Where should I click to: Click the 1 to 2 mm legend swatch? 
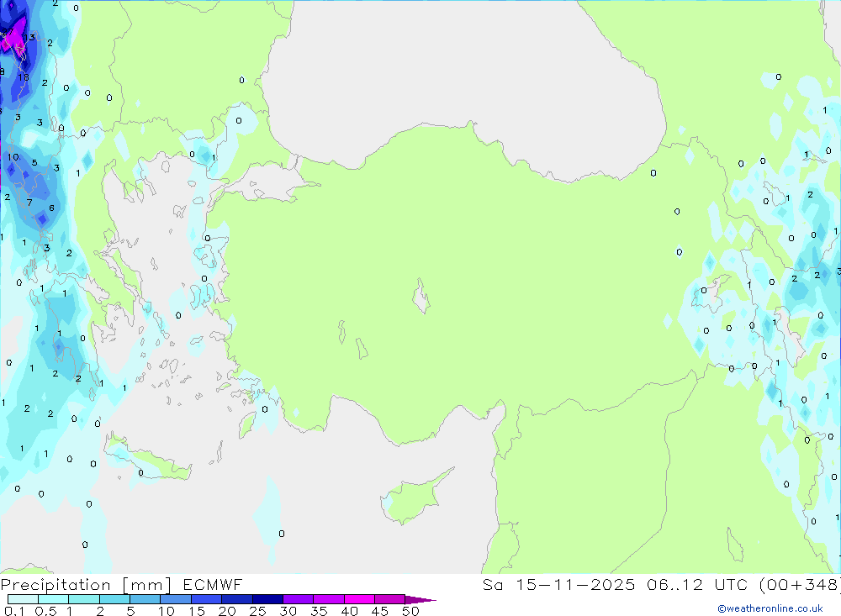tap(84, 599)
